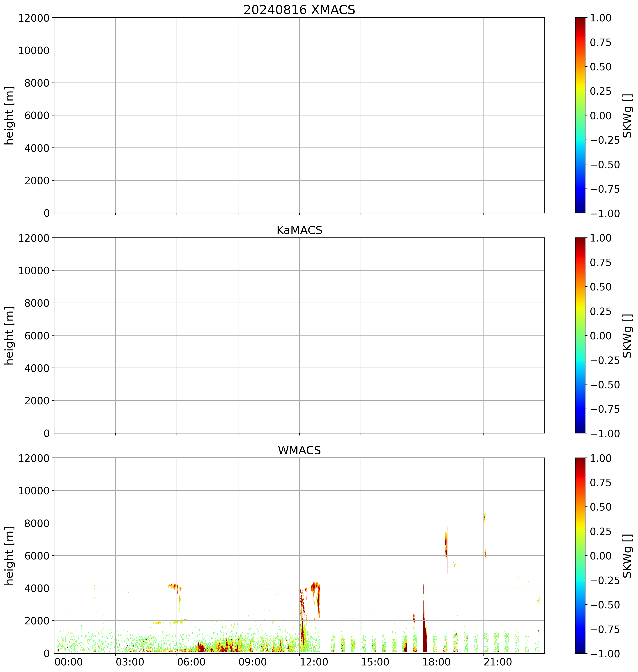
Task: Click the 12:00 time axis label
Action: click(314, 662)
